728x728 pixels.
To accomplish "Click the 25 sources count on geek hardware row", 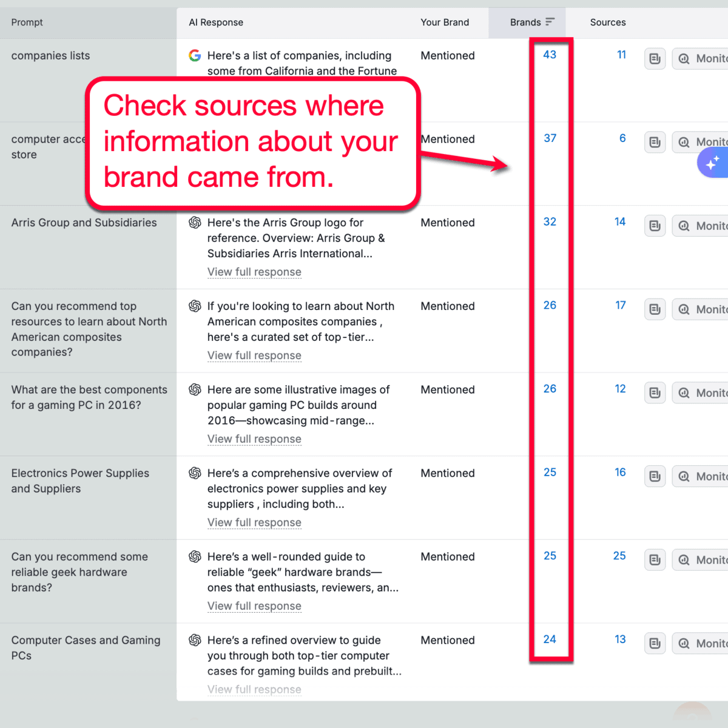I will 619,555.
